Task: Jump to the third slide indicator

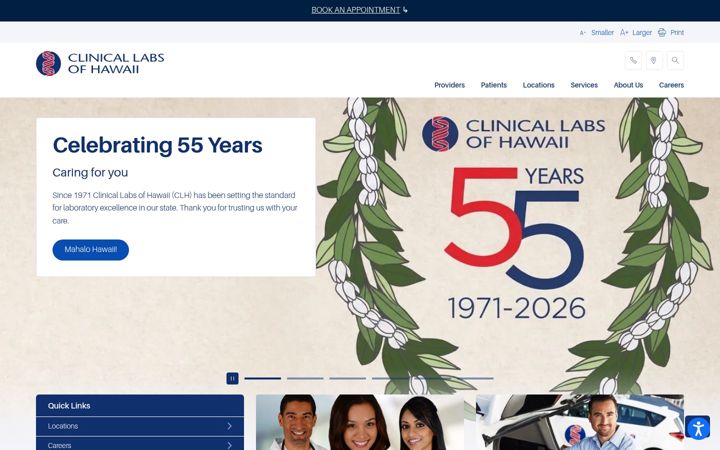Action: click(x=348, y=378)
